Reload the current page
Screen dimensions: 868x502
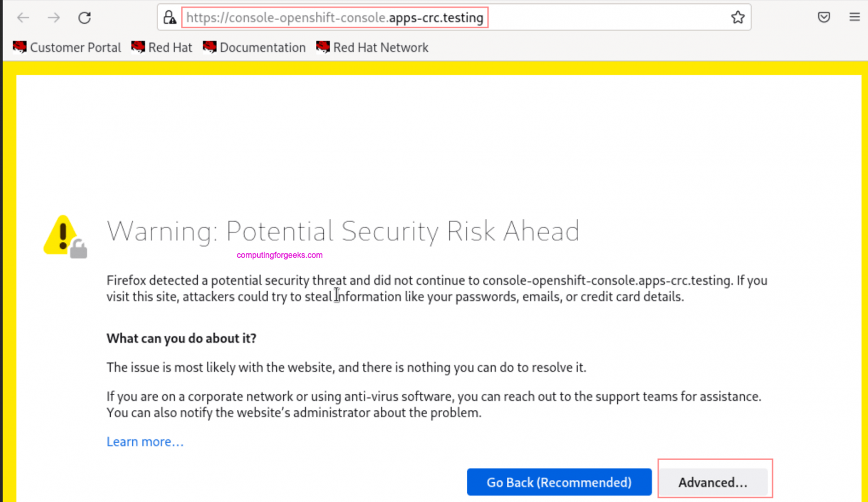coord(85,18)
